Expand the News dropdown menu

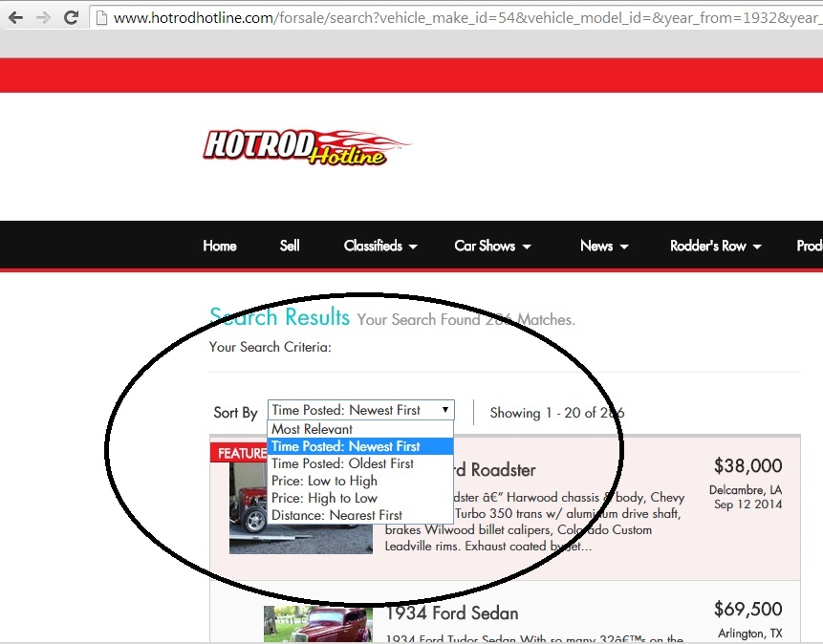604,246
